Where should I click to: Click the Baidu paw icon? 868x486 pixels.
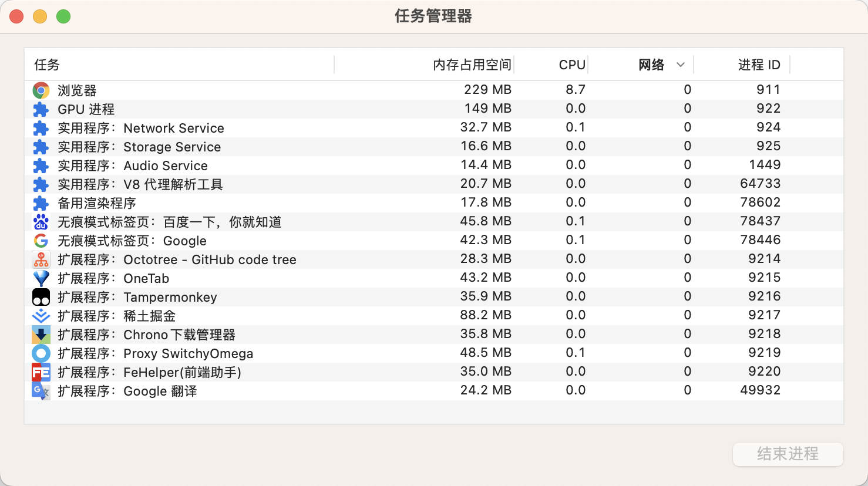point(41,222)
